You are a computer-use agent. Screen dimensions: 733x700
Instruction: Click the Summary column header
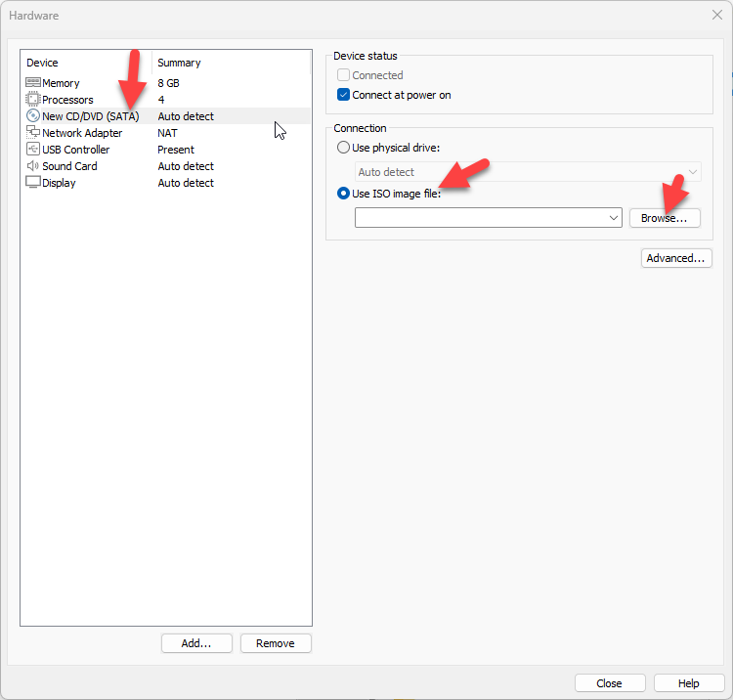[x=180, y=63]
